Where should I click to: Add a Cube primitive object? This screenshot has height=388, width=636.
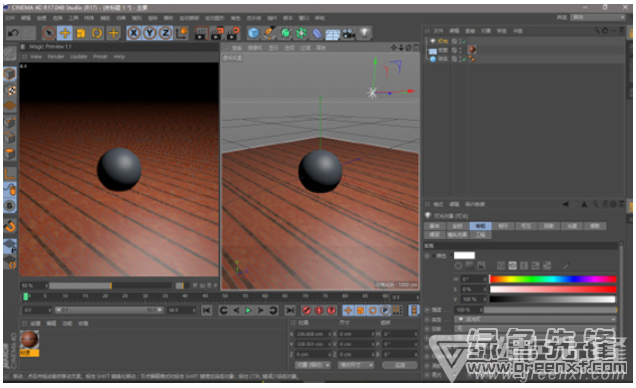click(254, 33)
